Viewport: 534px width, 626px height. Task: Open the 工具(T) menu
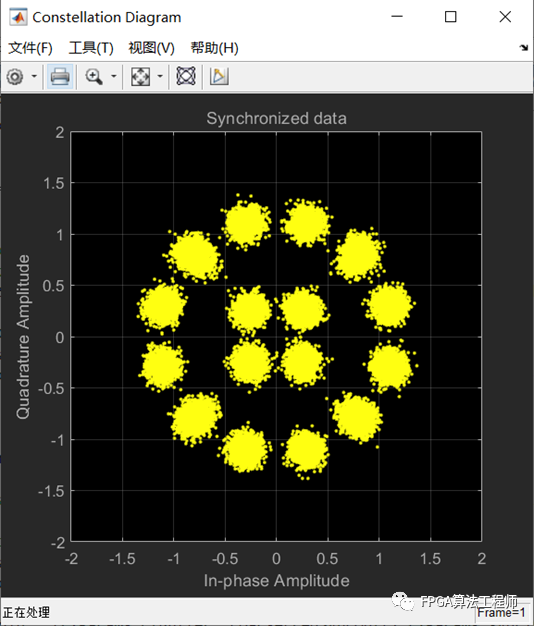point(91,48)
